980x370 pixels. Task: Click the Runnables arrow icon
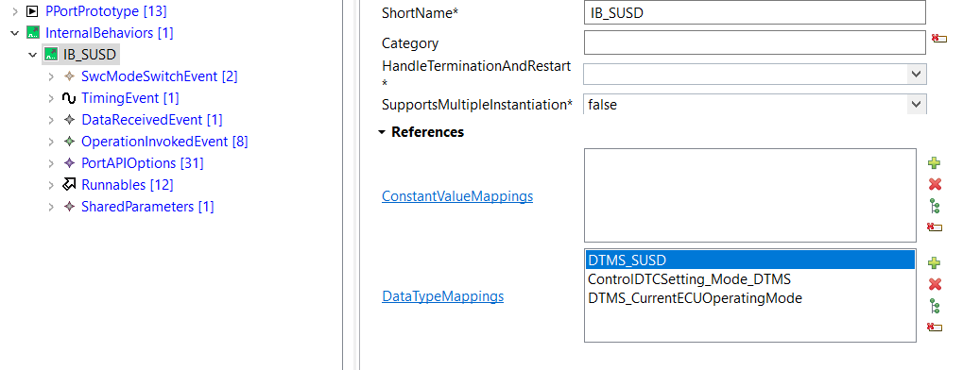coord(69,185)
